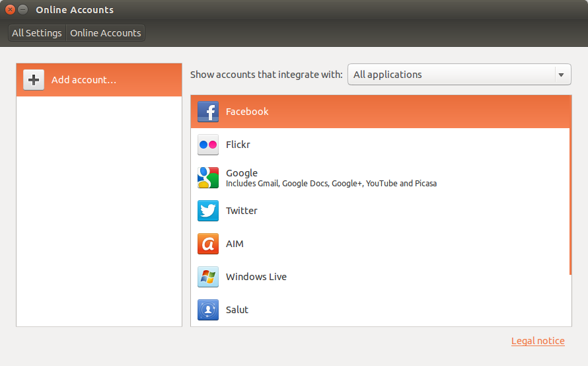Click the dropdown arrow of integration filter
Screen dimensions: 588x366
(561, 75)
